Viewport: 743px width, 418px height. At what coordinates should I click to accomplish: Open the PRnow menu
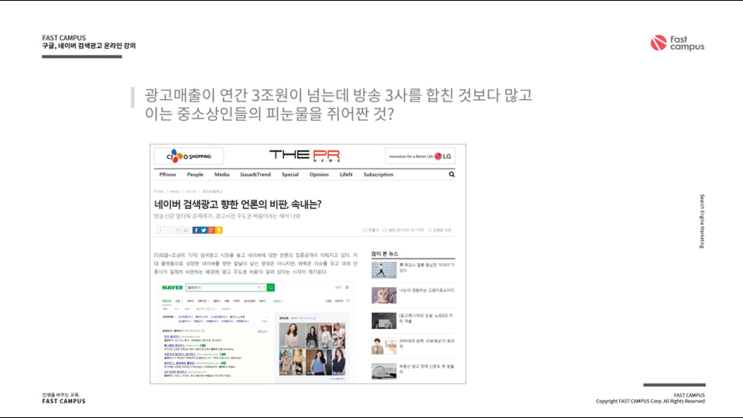point(167,174)
